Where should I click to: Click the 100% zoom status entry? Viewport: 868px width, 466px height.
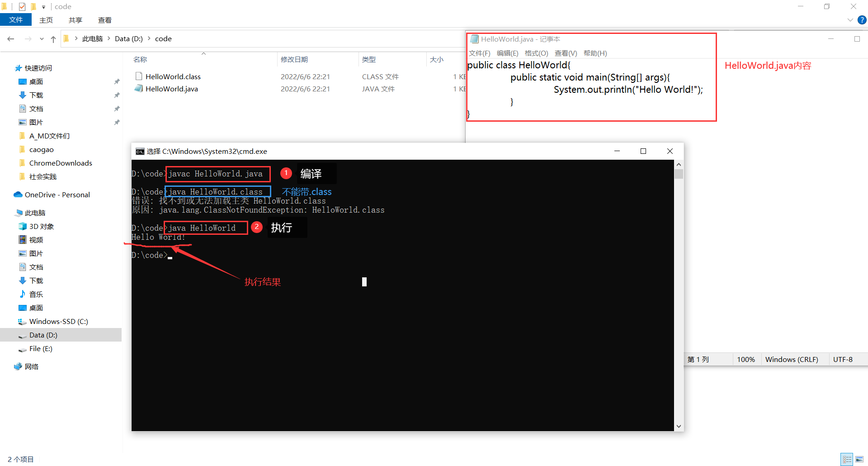pos(746,360)
